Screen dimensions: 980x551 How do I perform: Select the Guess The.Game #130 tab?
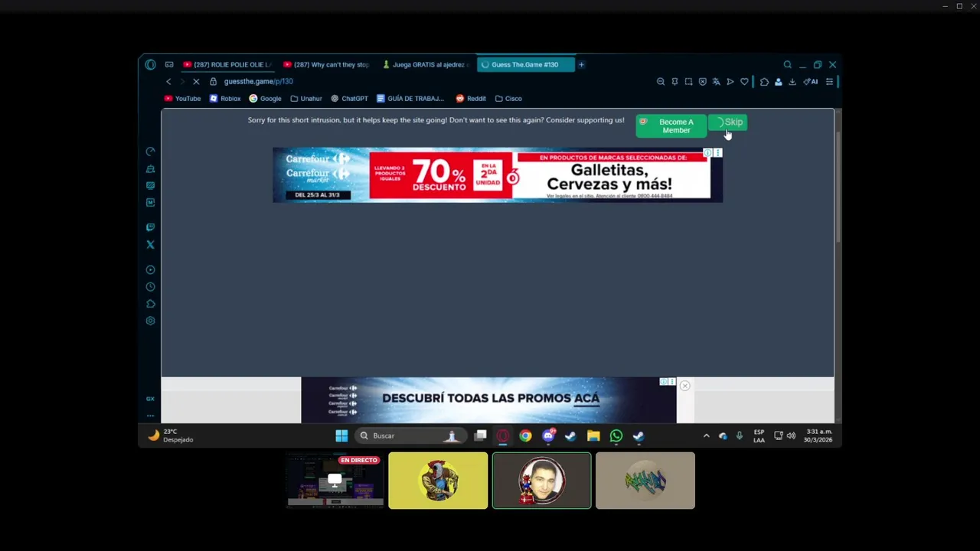525,65
